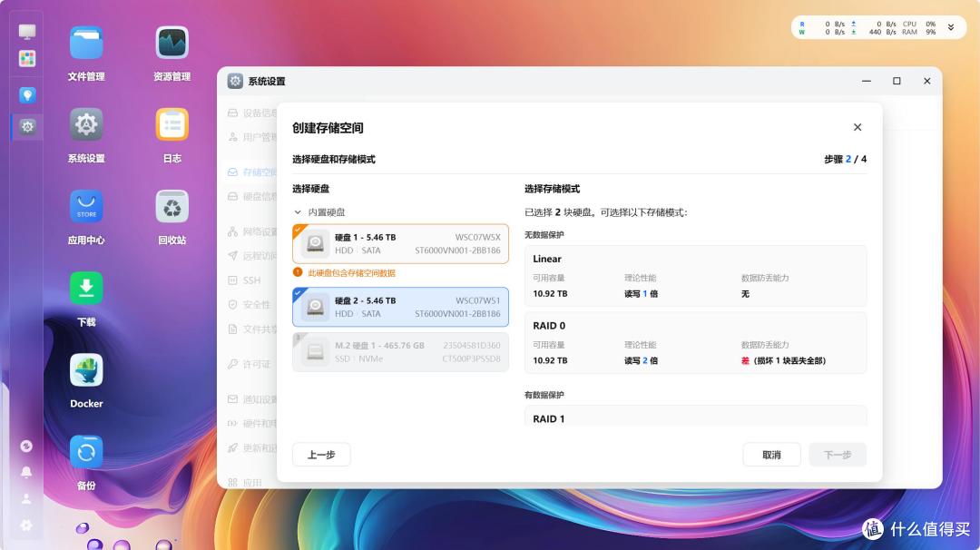Click the 此硬盘包含存储空间数据 warning text
980x550 pixels.
tap(351, 273)
